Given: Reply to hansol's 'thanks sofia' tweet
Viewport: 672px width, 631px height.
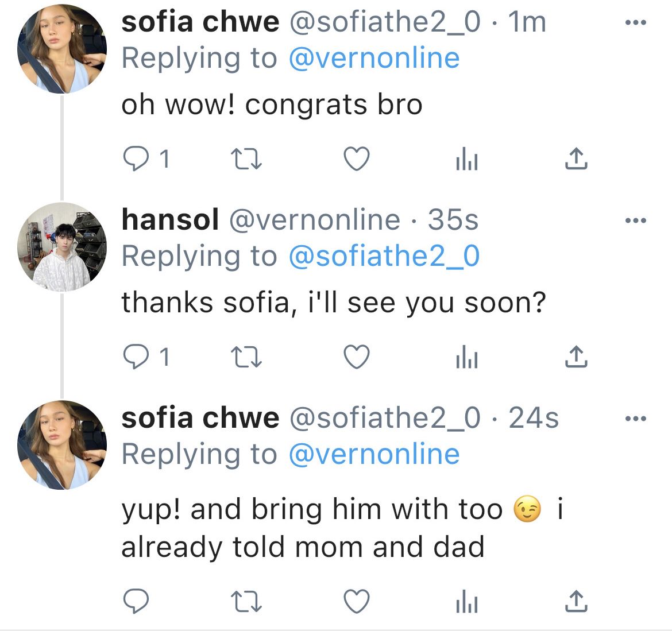Looking at the screenshot, I should pos(137,357).
